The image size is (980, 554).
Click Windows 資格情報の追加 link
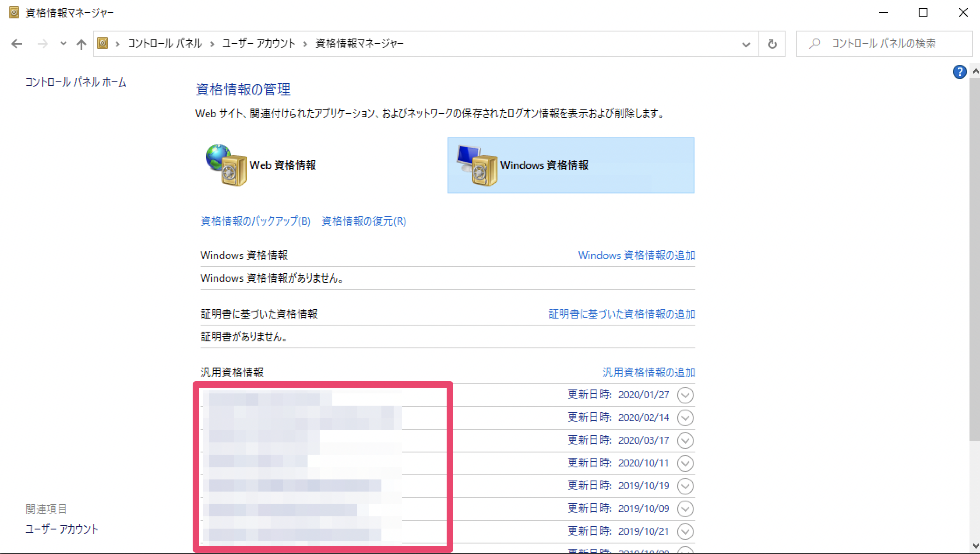(637, 256)
